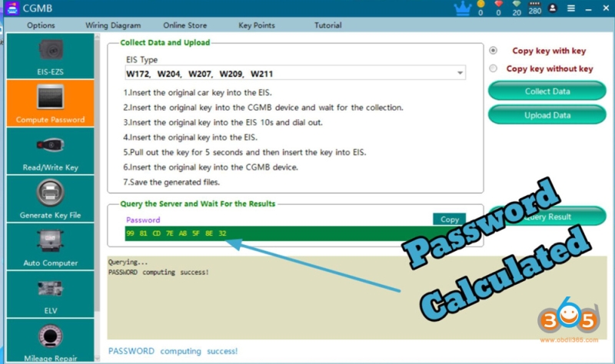This screenshot has height=364, width=615.
Task: Select the Compute Password sidebar item
Action: pyautogui.click(x=50, y=103)
